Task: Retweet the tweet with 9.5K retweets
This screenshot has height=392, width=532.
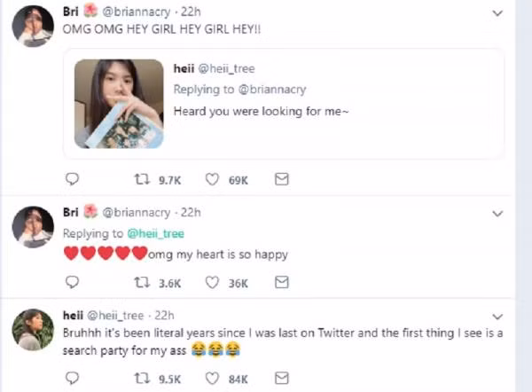Action: (142, 378)
